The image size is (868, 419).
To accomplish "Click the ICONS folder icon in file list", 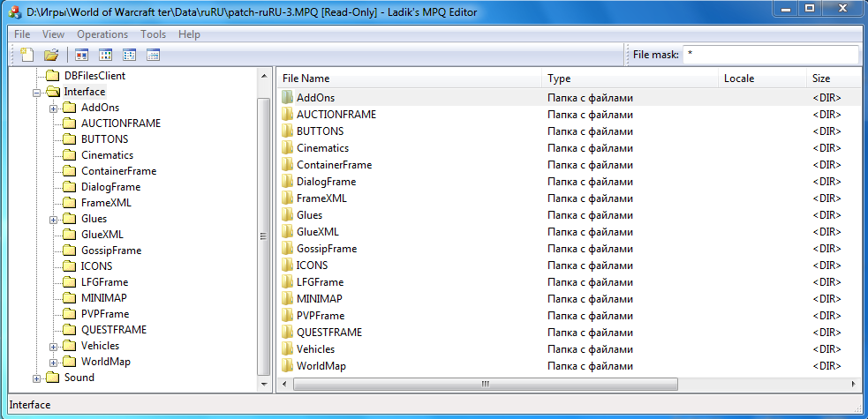I will coord(287,266).
